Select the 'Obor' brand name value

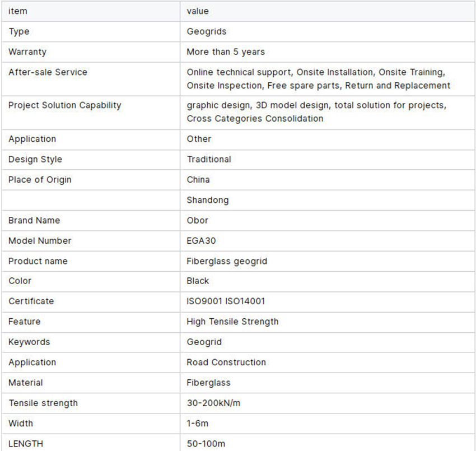197,220
